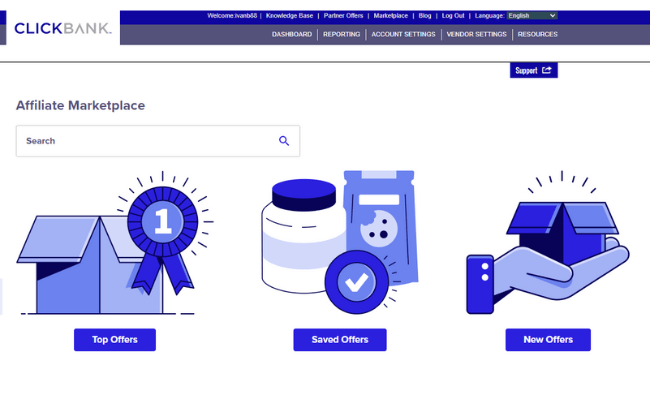Click the Saved Offers button
The height and width of the screenshot is (400, 650).
point(340,340)
